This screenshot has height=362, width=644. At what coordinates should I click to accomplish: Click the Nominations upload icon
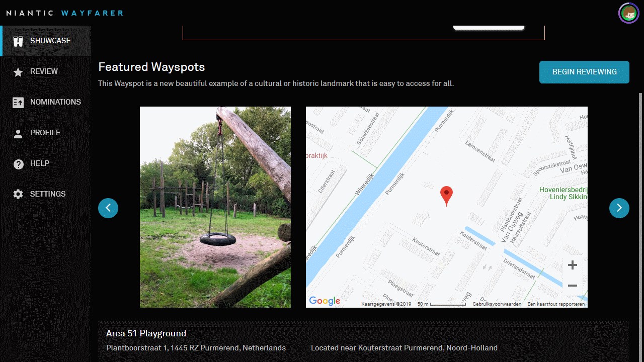[18, 103]
